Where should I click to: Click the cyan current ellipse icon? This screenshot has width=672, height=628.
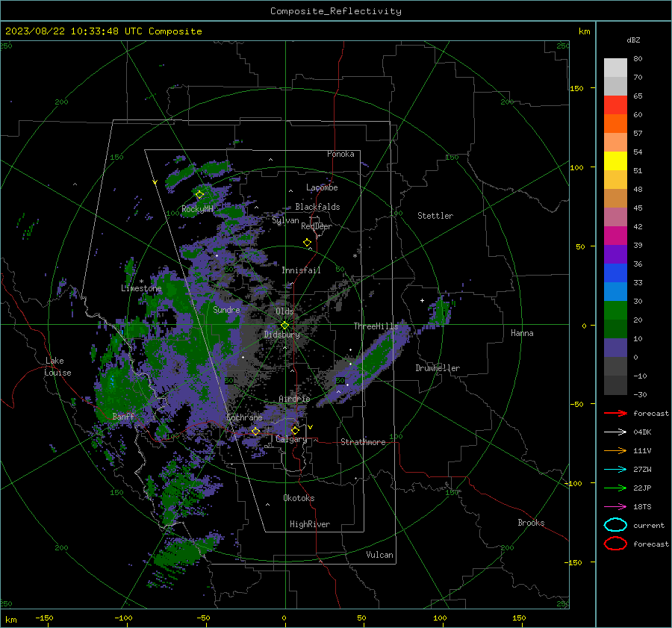[x=615, y=525]
